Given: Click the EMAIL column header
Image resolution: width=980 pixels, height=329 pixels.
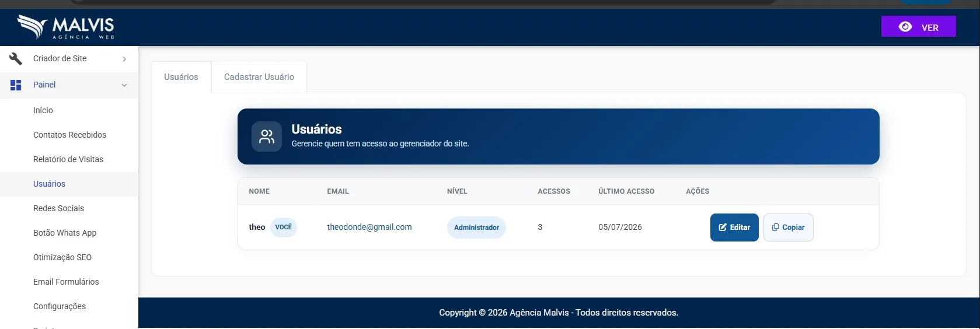Looking at the screenshot, I should 338,191.
